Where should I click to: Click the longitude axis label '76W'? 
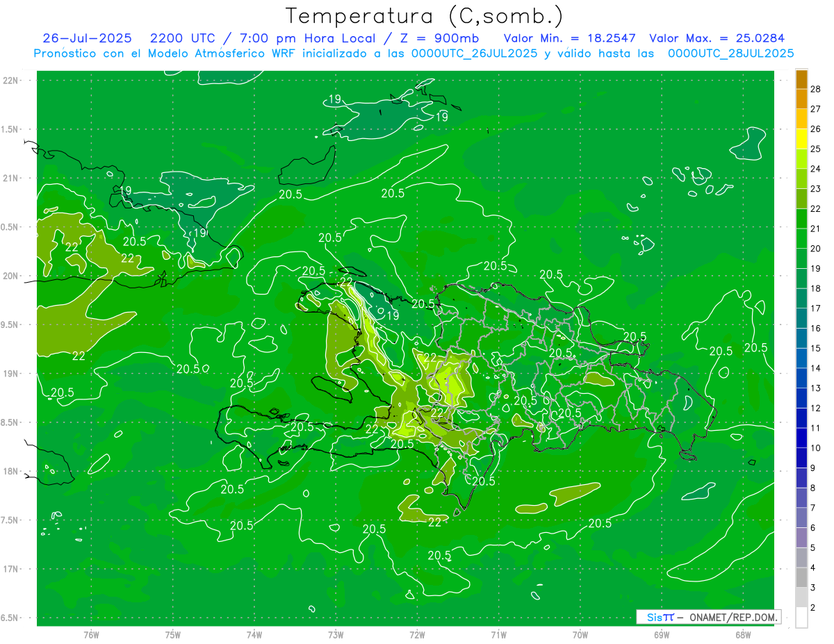(x=91, y=634)
